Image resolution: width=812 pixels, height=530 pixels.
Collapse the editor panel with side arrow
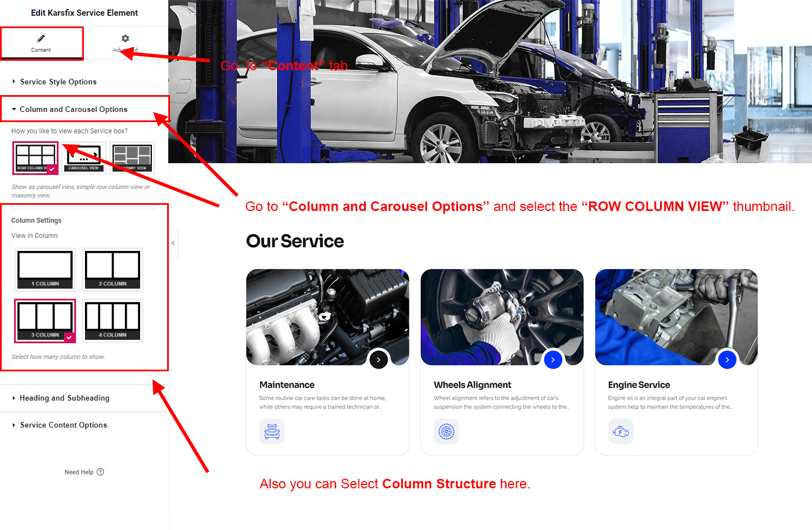[x=173, y=243]
